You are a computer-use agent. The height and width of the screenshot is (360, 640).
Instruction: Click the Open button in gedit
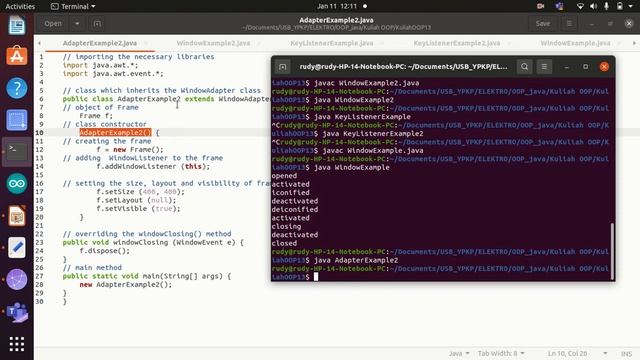(x=53, y=24)
